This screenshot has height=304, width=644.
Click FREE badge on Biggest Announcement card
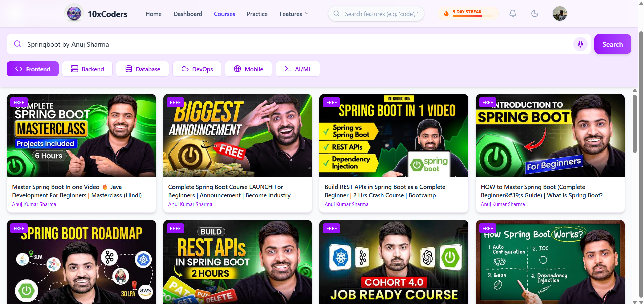click(x=175, y=102)
